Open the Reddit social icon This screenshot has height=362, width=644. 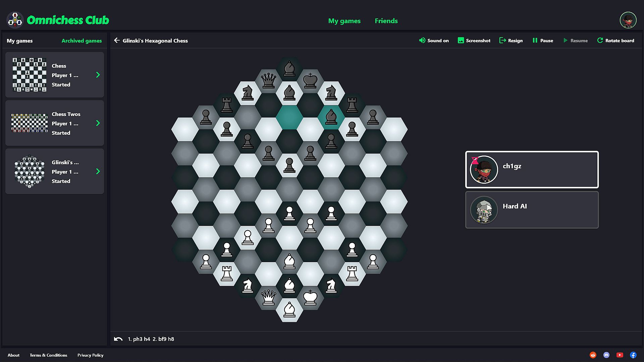(593, 355)
